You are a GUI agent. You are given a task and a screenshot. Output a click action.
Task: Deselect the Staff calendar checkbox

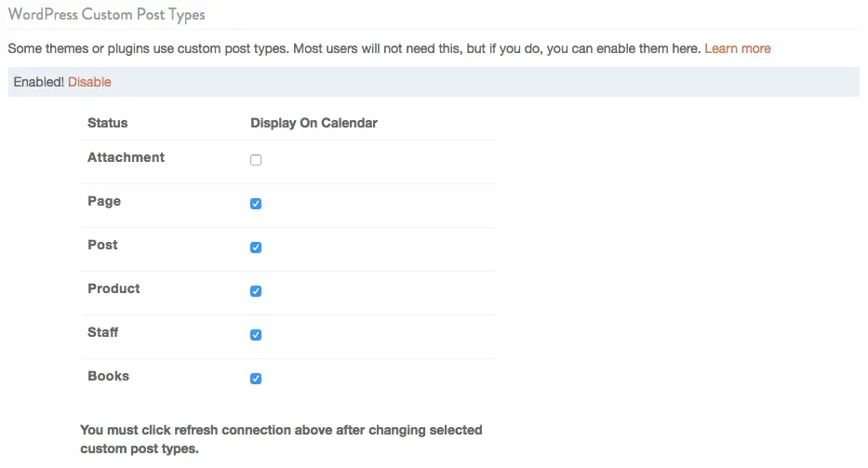coord(256,335)
